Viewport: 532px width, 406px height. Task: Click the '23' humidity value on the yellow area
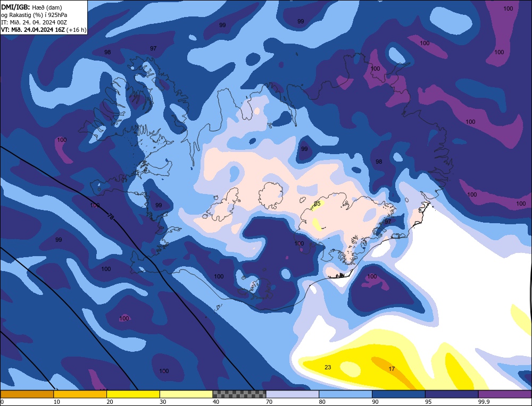pos(328,367)
